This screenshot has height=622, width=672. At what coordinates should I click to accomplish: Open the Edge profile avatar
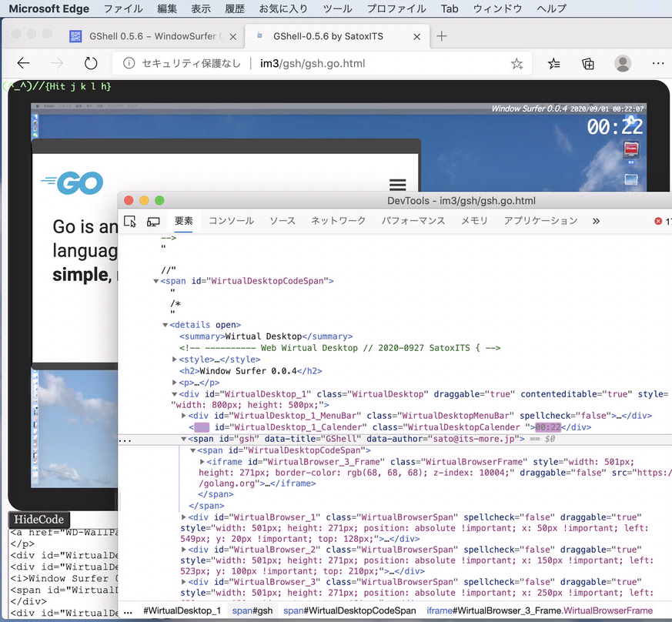623,64
